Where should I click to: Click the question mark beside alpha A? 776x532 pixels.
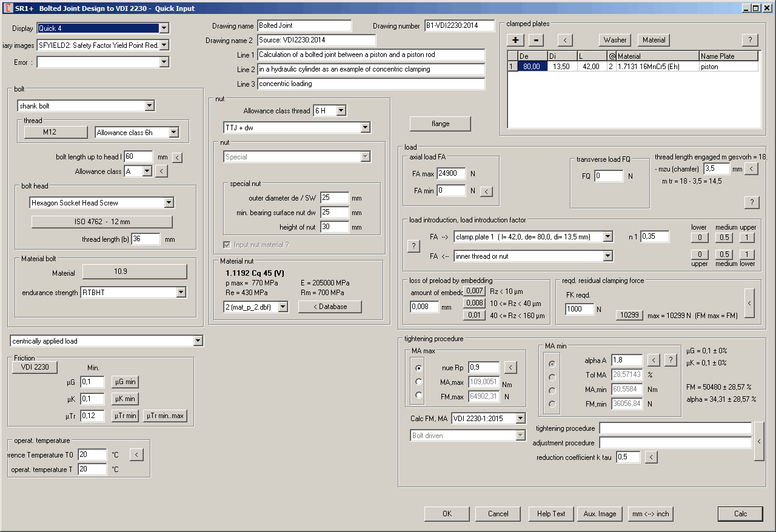pyautogui.click(x=670, y=361)
